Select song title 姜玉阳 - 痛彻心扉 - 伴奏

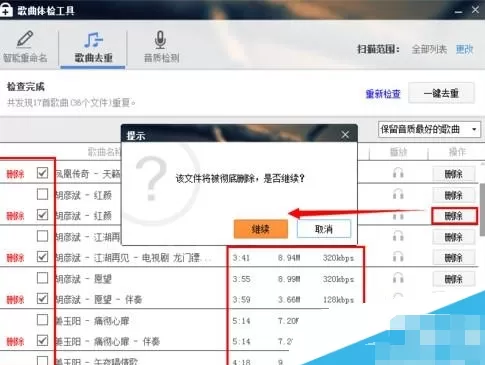click(x=108, y=341)
